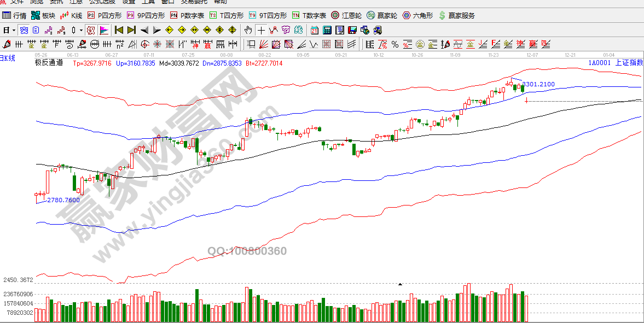Toggle the 9T四方形 chart mode

coord(268,15)
